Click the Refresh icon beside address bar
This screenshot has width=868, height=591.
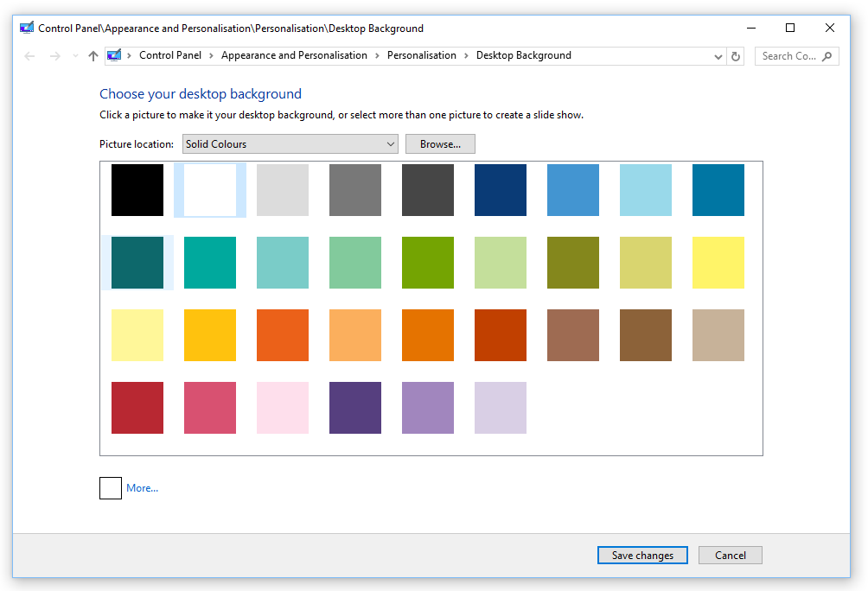pos(736,56)
